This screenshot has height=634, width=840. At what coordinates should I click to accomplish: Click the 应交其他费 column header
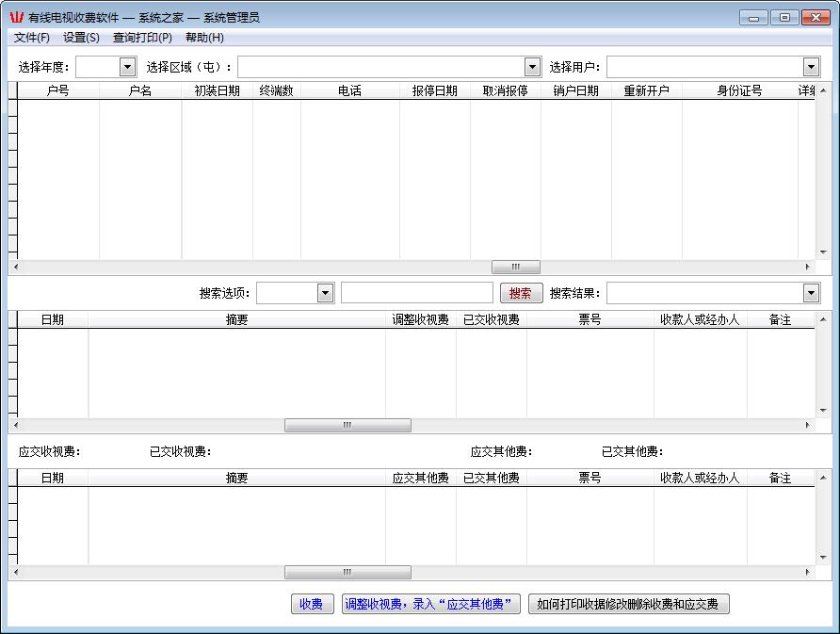pyautogui.click(x=421, y=478)
